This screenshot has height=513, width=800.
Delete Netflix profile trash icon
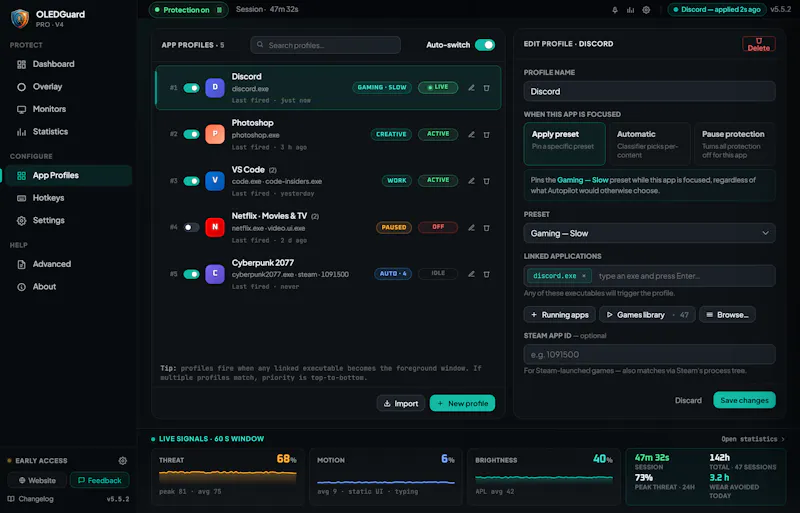(x=487, y=228)
